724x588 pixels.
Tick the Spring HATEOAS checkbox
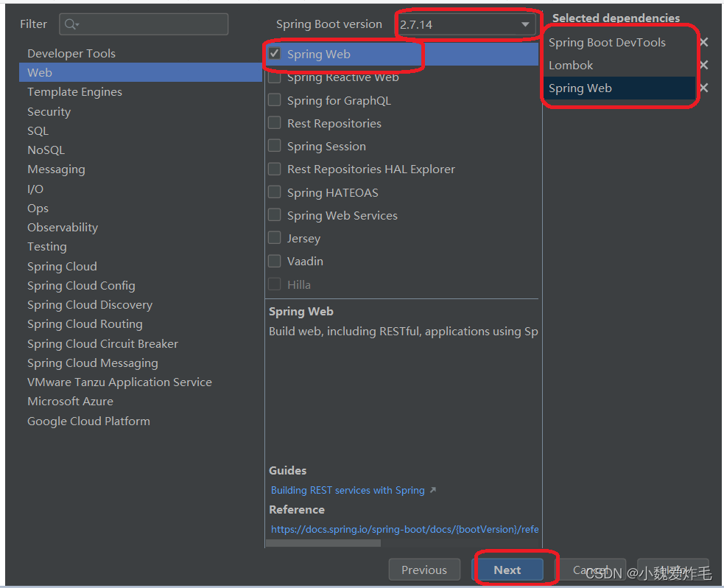[275, 192]
